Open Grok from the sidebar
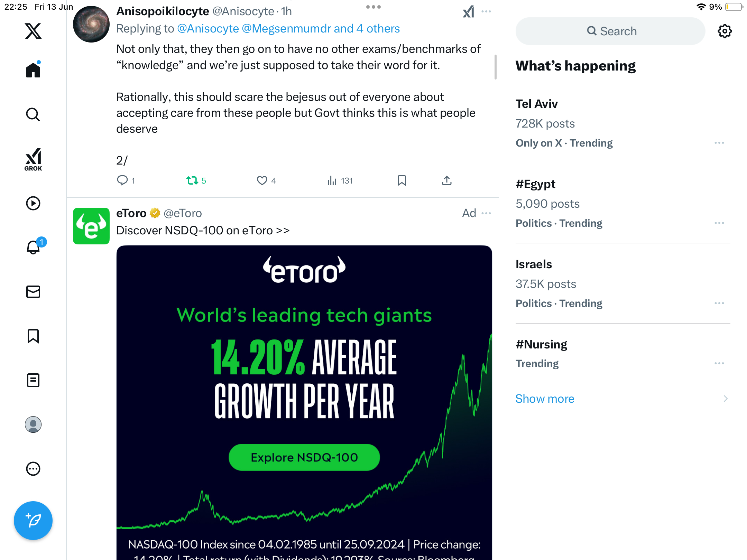The image size is (747, 560). pos(33,159)
